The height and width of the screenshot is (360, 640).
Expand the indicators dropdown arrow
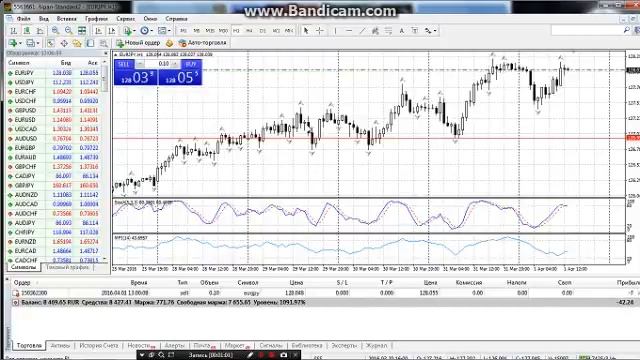click(134, 31)
